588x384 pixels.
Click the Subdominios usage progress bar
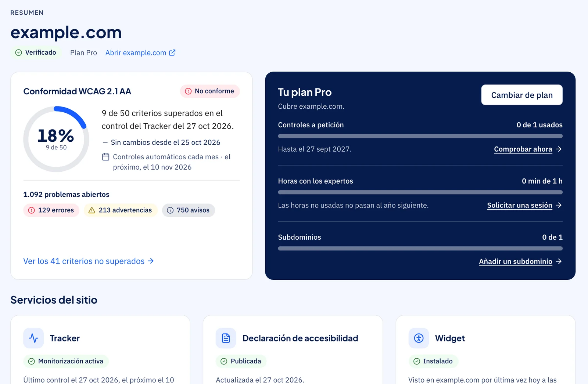click(x=420, y=249)
